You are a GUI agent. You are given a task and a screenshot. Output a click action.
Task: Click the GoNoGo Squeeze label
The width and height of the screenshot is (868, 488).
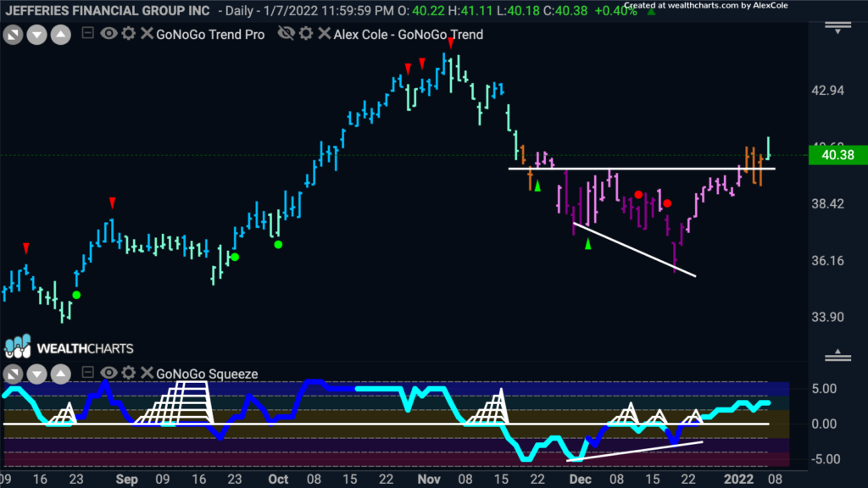pos(207,374)
